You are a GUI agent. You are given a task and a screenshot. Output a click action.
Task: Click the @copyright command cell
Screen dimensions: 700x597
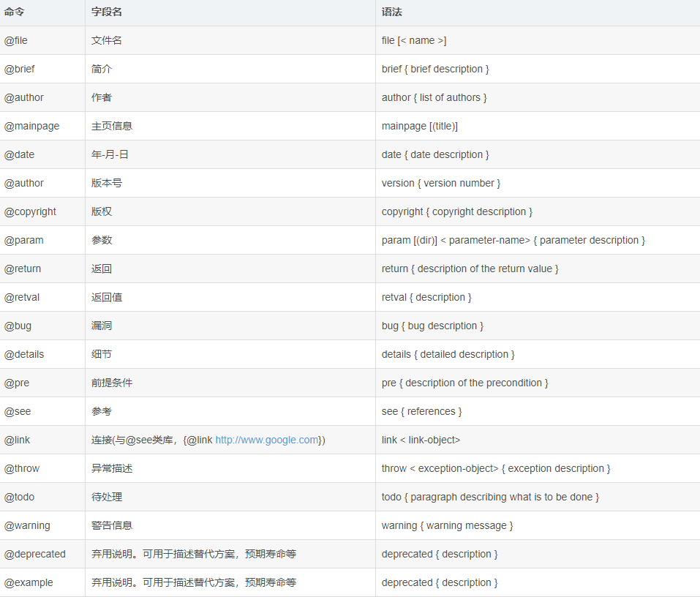(31, 211)
